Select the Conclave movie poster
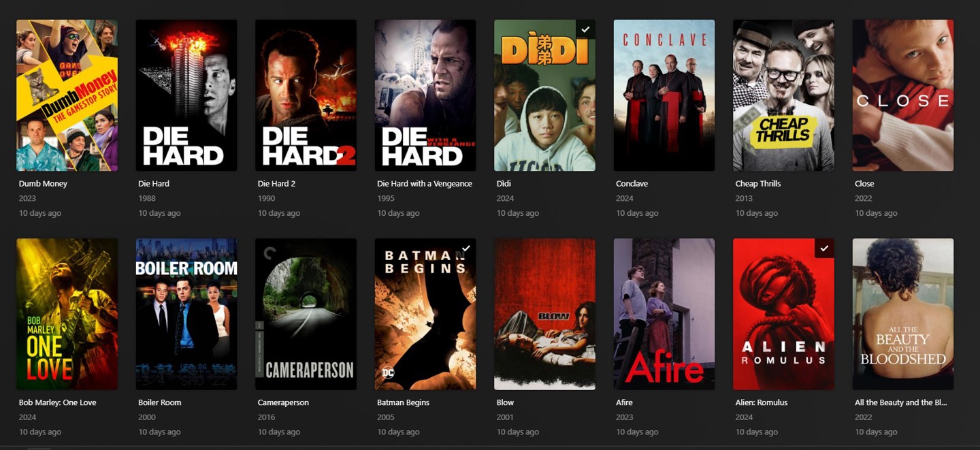Viewport: 980px width, 450px height. pos(664,95)
